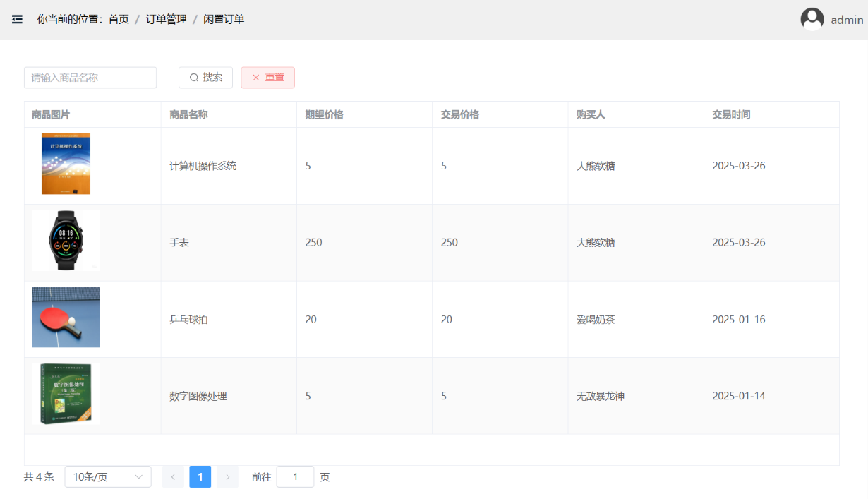868x499 pixels.
Task: Collapse the sidebar via hamburger icon
Action: click(x=18, y=19)
